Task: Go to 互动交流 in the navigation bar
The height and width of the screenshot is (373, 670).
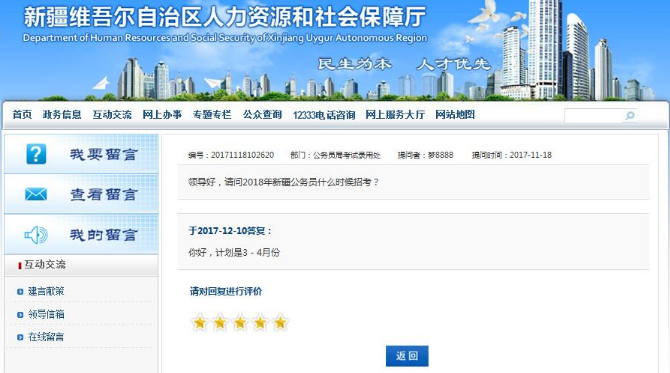Action: (x=112, y=115)
